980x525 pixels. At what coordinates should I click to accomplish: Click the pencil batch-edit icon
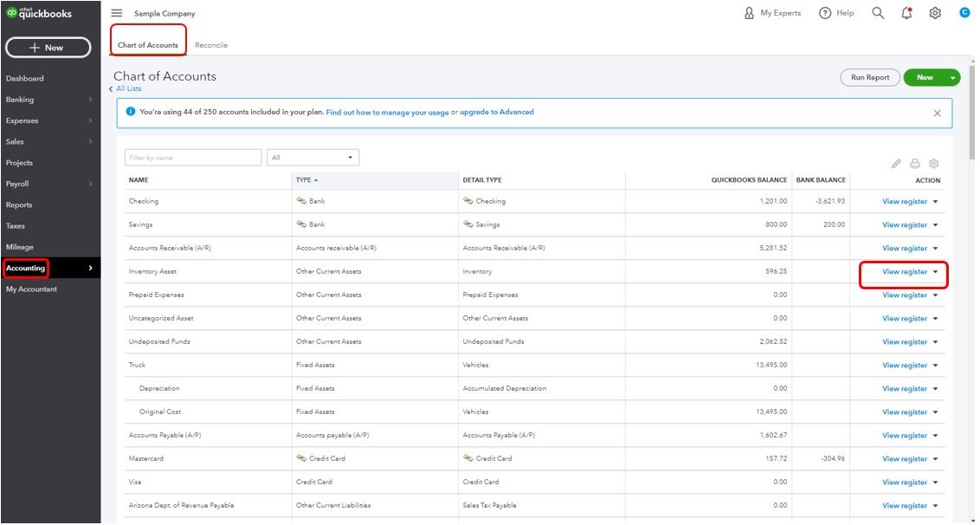point(896,163)
